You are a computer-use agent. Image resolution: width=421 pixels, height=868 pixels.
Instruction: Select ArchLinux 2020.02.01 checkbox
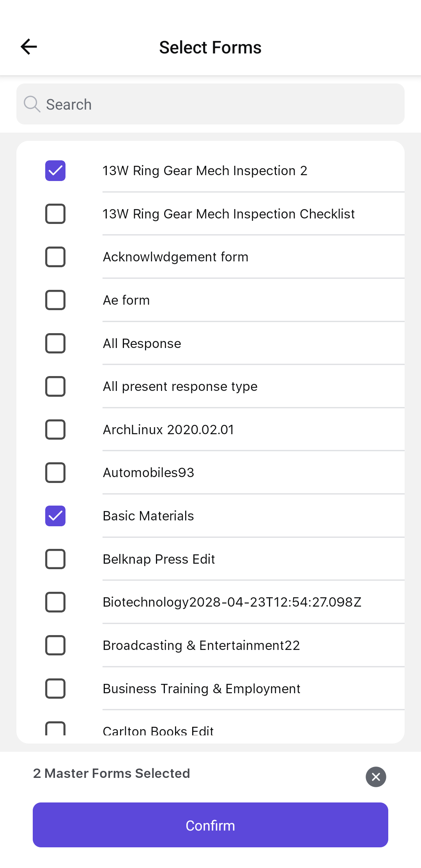click(55, 430)
